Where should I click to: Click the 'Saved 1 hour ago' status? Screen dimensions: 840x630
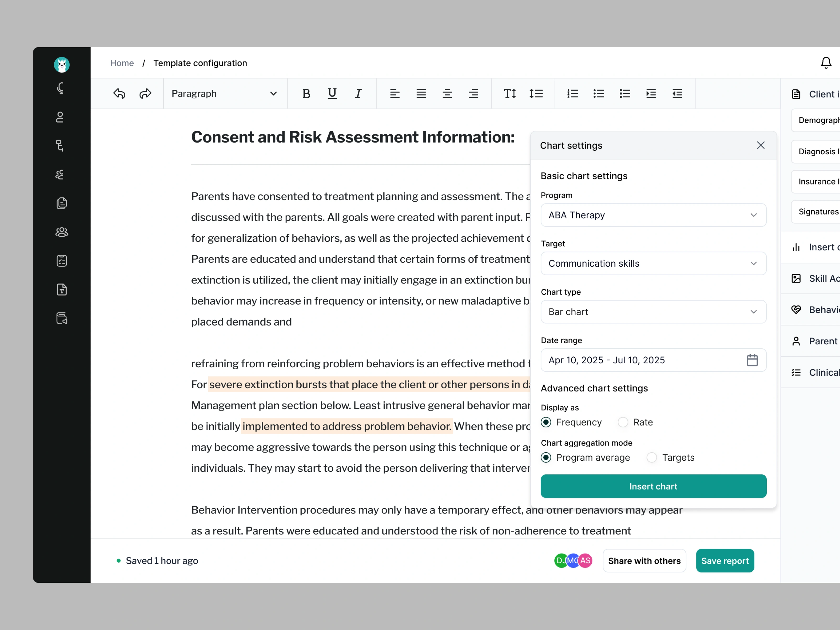(x=162, y=560)
